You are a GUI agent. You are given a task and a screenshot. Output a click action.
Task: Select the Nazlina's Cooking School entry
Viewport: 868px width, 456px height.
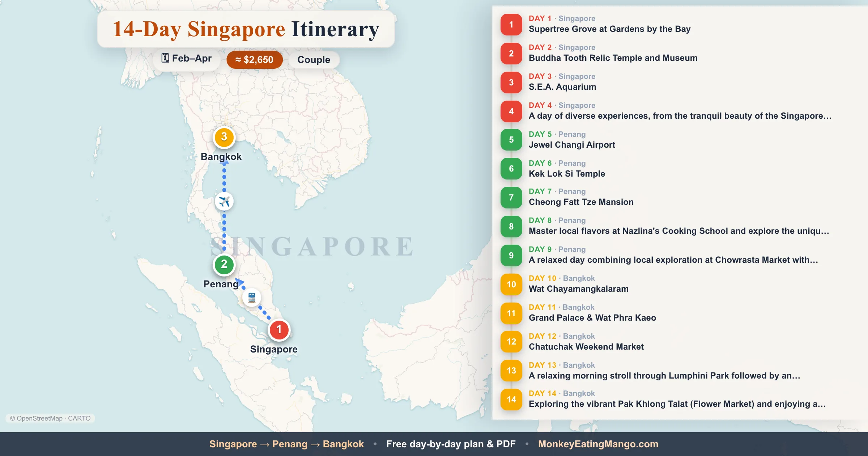(679, 231)
